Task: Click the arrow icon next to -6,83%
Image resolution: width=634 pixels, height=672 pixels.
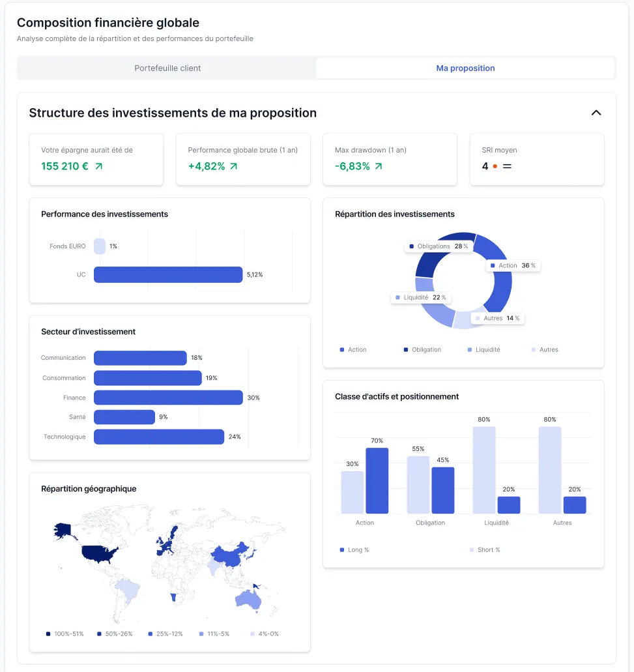Action: (379, 166)
